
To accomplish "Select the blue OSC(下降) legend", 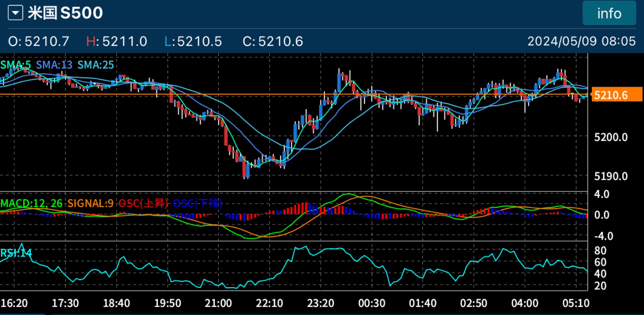I will tap(198, 203).
